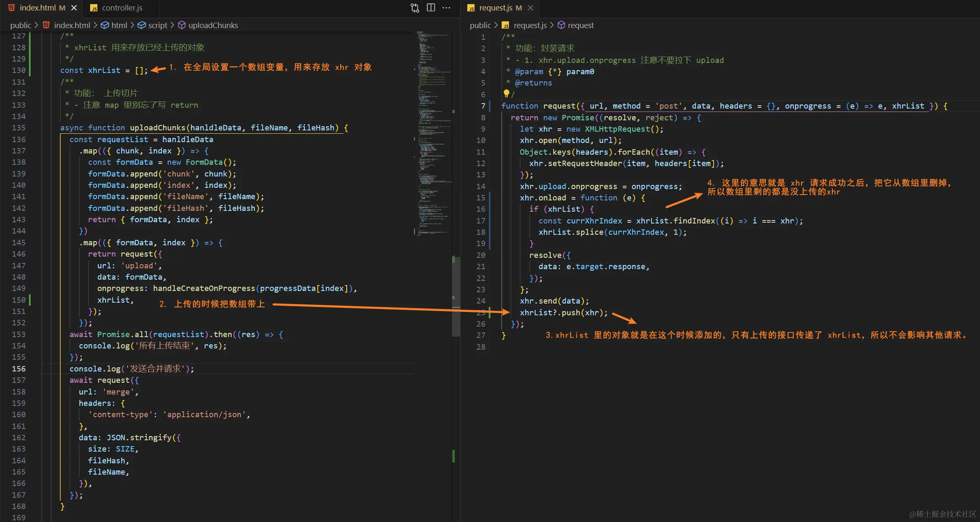Screen dimensions: 980x522
Task: Open the 'public' breadcrumb in left editor
Action: (21, 25)
